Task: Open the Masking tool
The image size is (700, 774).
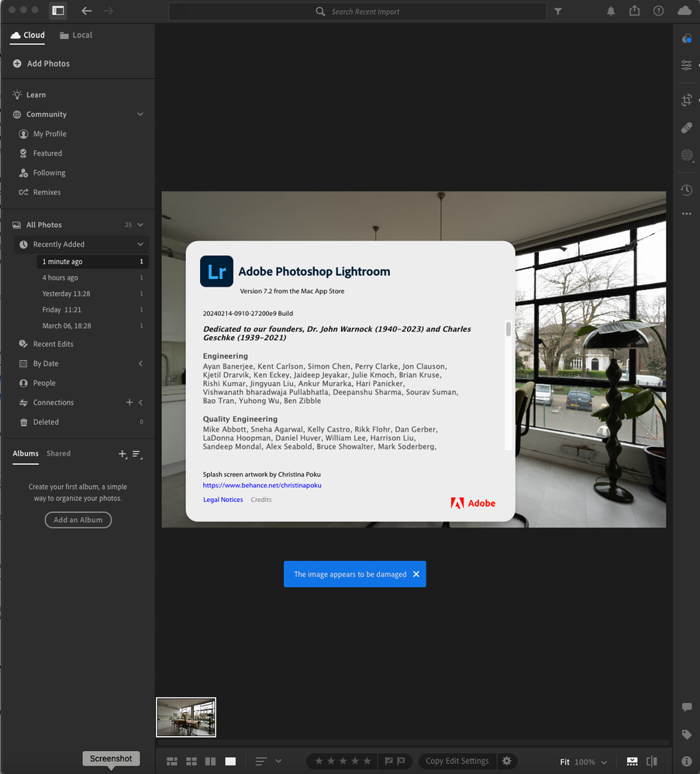Action: tap(687, 156)
